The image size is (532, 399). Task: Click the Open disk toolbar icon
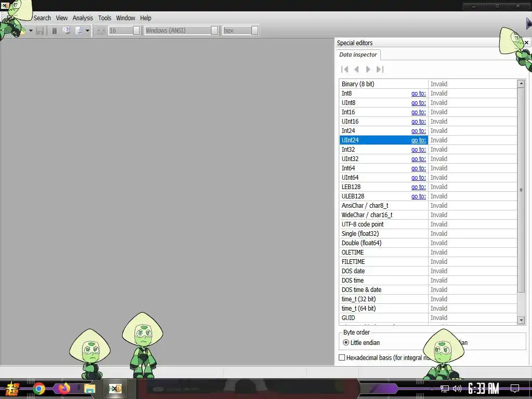tap(66, 31)
